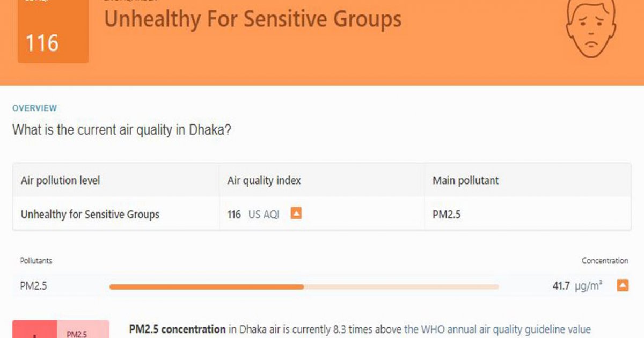
Task: Click the '116 US AQI' table value
Action: pyautogui.click(x=253, y=215)
